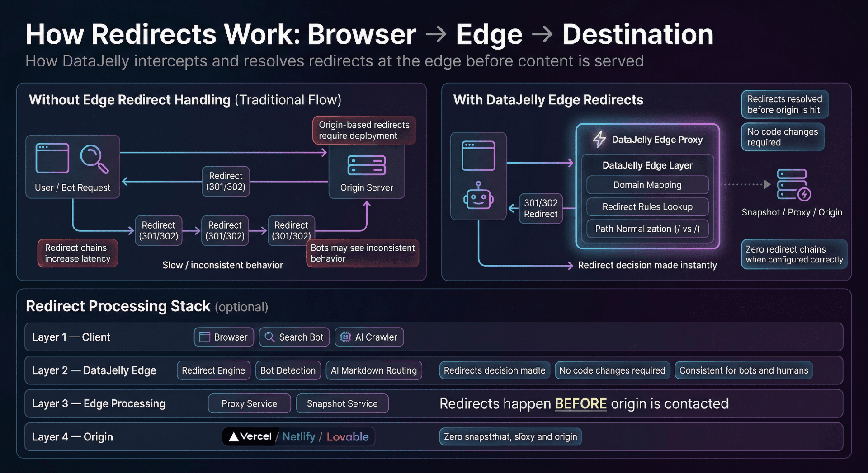Click the 'Redirect Processing Stack' heading
868x473 pixels.
118,306
